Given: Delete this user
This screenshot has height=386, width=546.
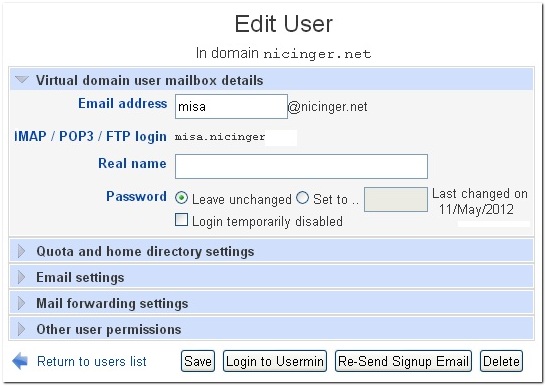Looking at the screenshot, I should [501, 361].
